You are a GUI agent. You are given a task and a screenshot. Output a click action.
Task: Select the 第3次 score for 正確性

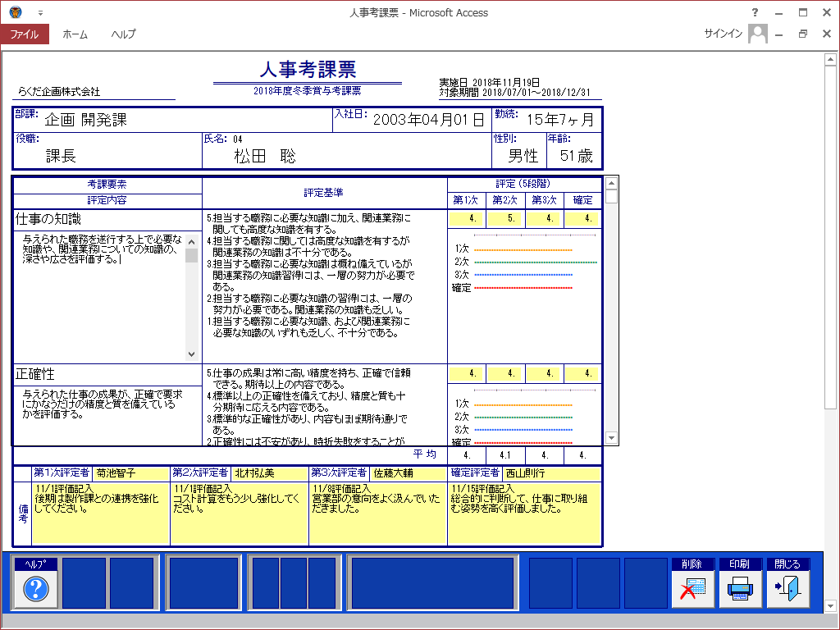544,373
